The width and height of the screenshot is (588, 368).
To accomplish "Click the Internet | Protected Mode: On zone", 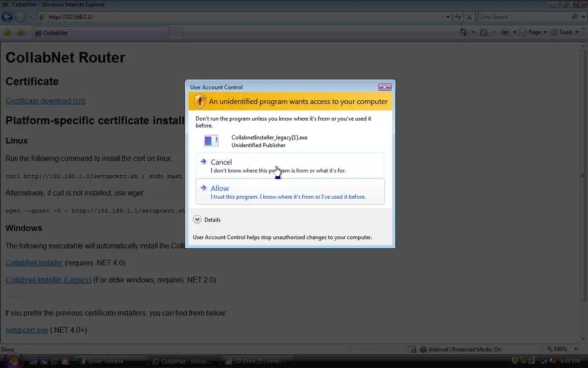I will point(460,349).
